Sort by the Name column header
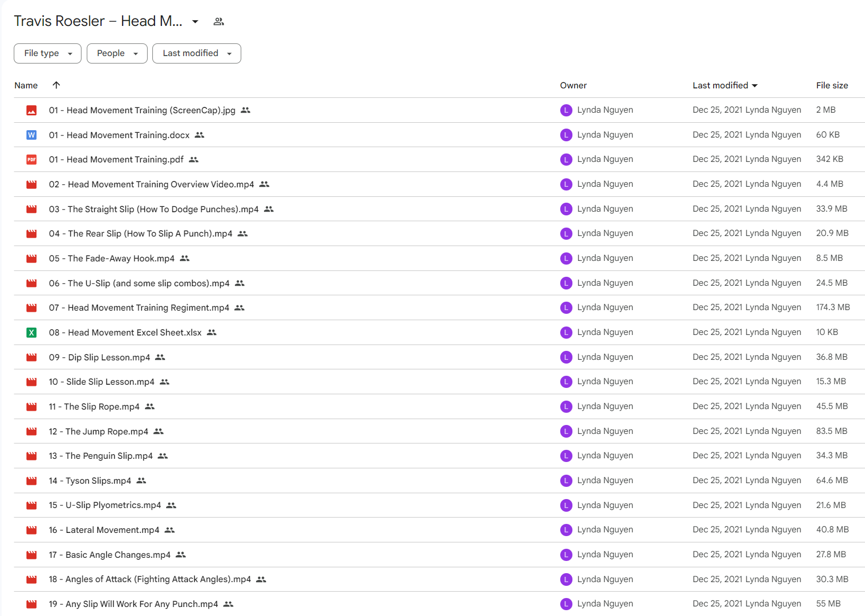The image size is (865, 616). [26, 86]
